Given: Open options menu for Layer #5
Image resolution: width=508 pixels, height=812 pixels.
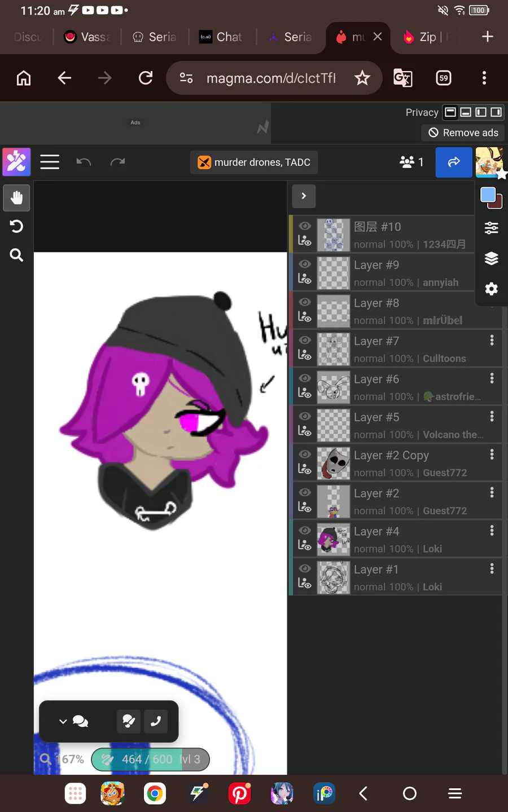Looking at the screenshot, I should click(x=492, y=416).
